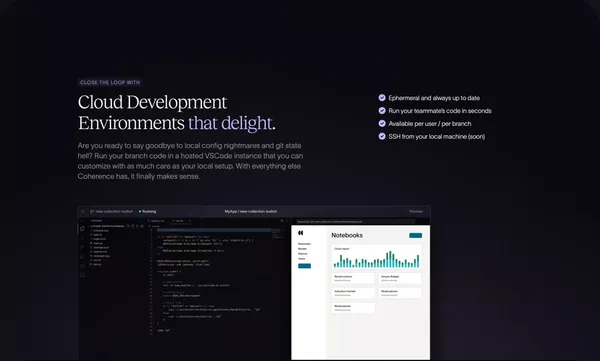The width and height of the screenshot is (600, 361).
Task: Click the checkmark beside "Available per user / per branch"
Action: (382, 123)
